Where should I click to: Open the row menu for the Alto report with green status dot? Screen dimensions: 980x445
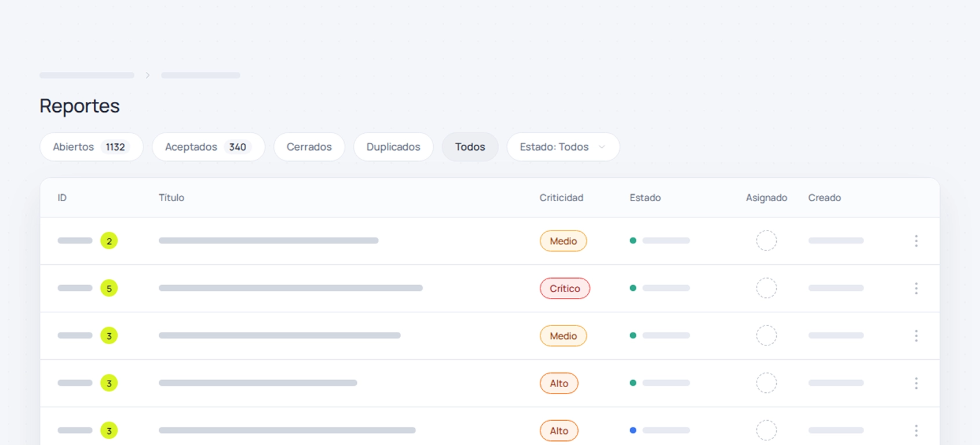pos(916,383)
